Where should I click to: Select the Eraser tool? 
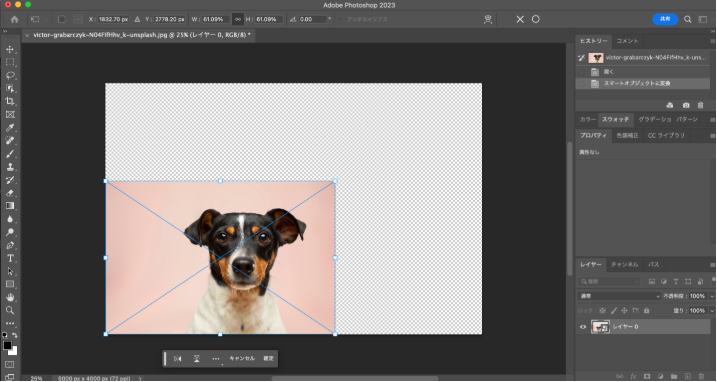(10, 193)
